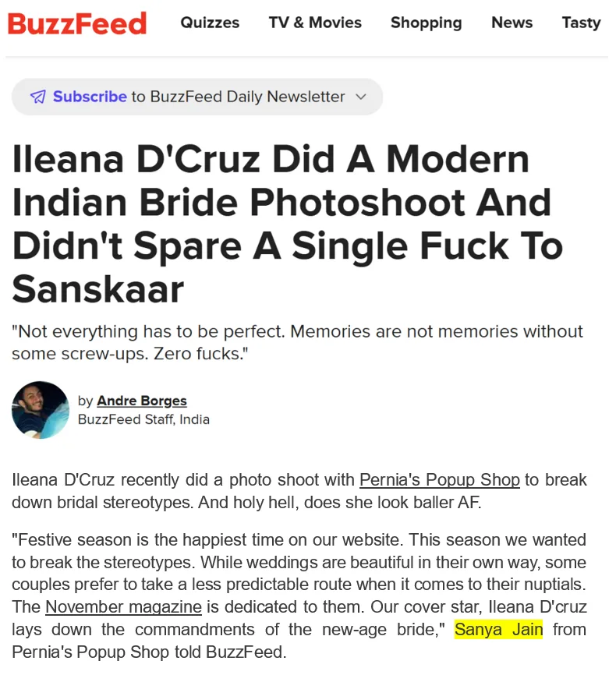Open Andre Borges' author page

click(141, 401)
